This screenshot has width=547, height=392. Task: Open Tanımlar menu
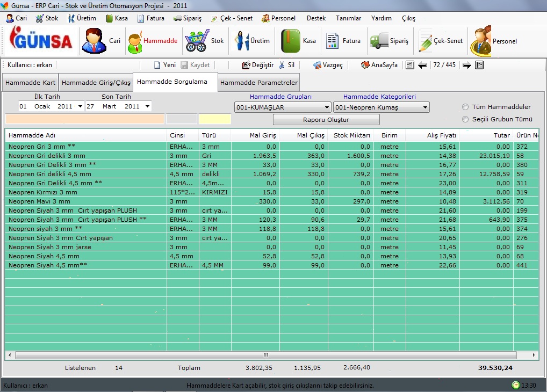[x=349, y=18]
